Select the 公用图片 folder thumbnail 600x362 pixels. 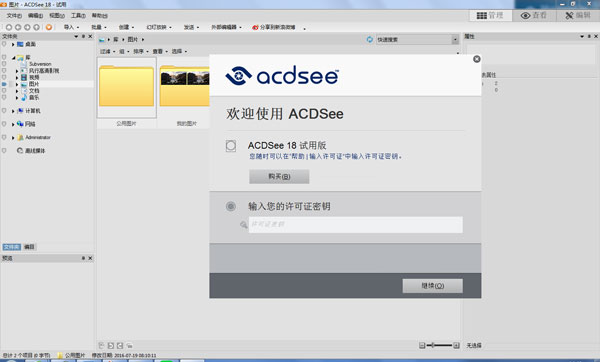point(127,93)
